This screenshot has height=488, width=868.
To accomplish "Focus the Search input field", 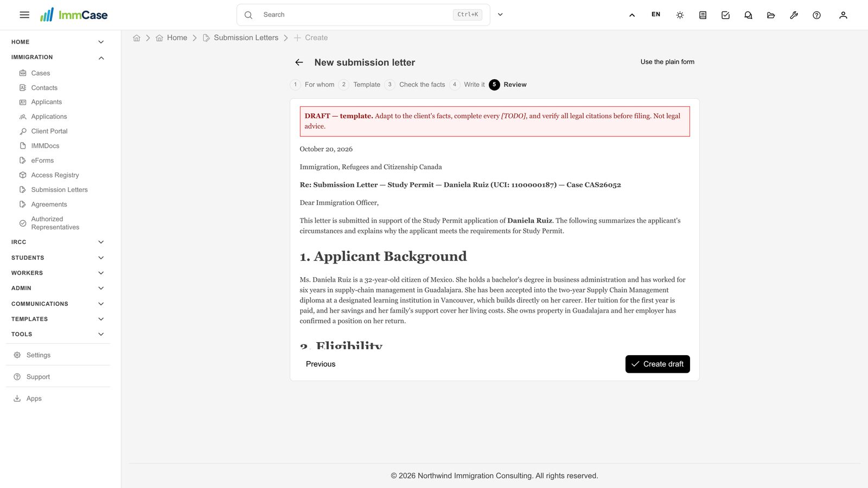I will pyautogui.click(x=355, y=15).
